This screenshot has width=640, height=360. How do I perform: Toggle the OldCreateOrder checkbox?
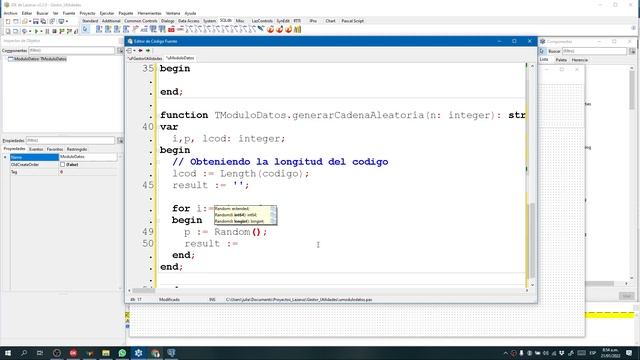[62, 164]
